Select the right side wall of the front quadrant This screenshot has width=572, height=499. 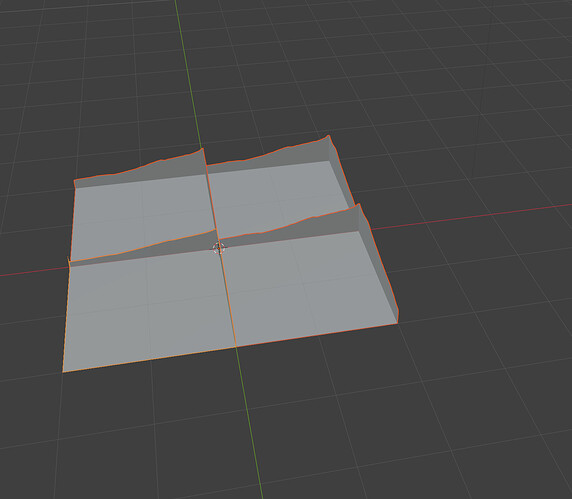(379, 263)
